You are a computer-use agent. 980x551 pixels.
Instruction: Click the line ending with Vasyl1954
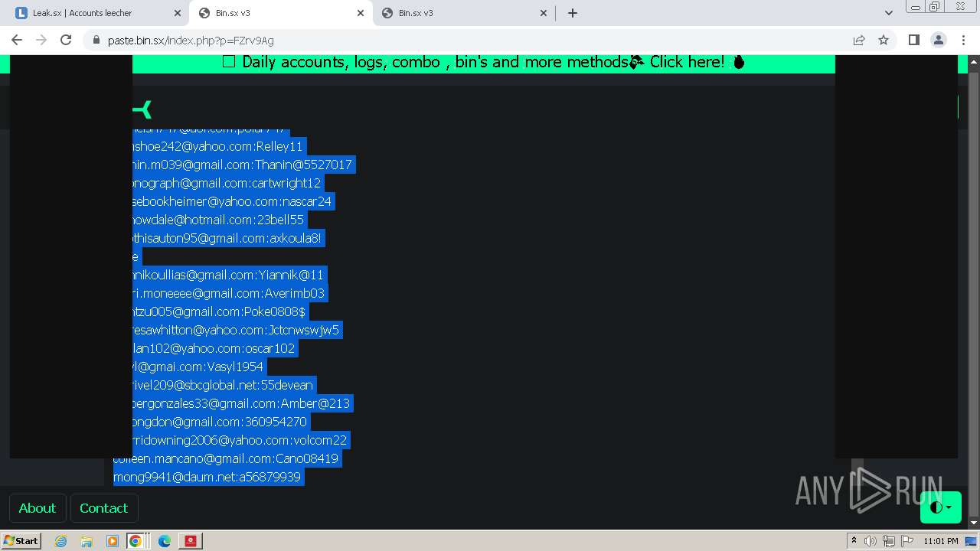(199, 367)
